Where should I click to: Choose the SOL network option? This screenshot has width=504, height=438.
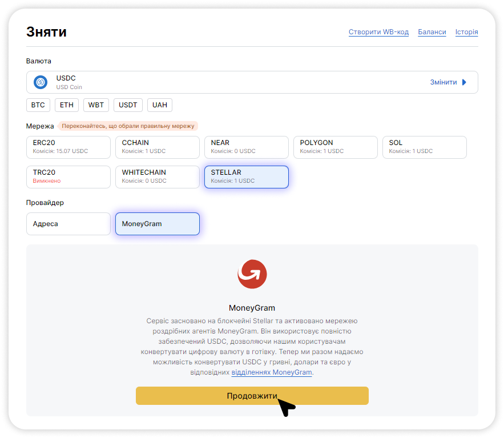tap(425, 147)
